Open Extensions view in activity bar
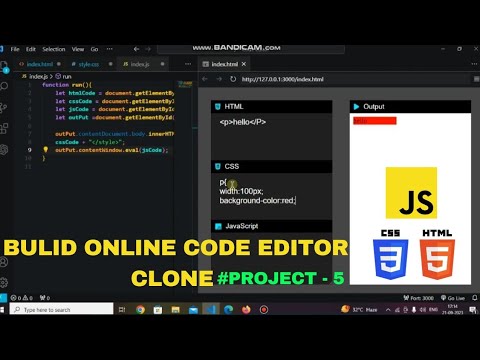 click(4, 128)
